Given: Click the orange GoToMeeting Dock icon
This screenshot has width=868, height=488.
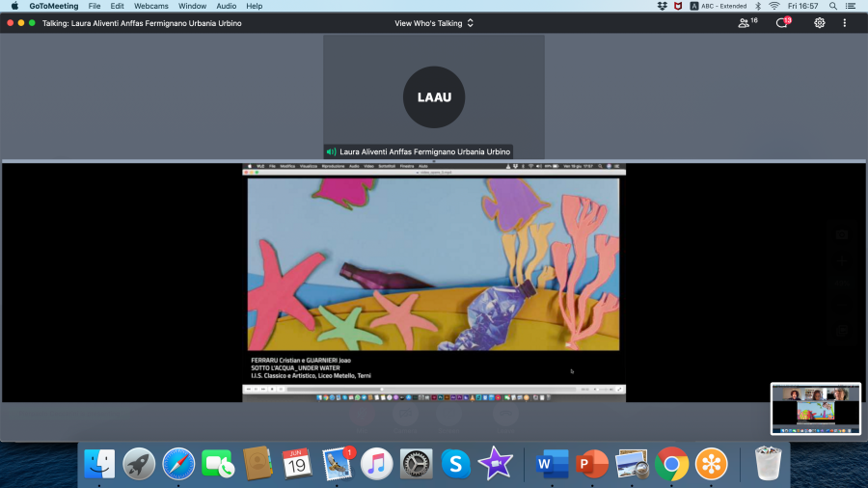Looking at the screenshot, I should 712,464.
